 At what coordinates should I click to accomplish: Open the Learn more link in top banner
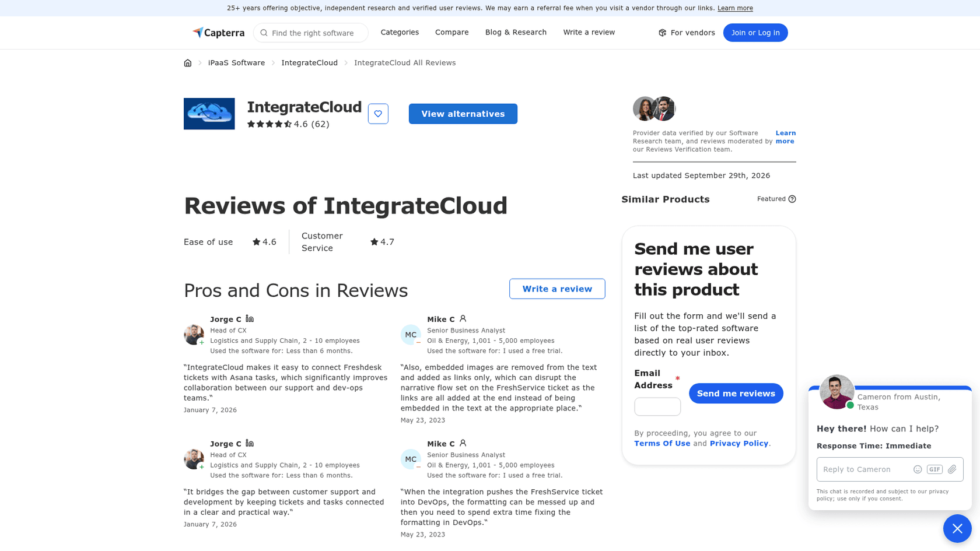tap(735, 8)
